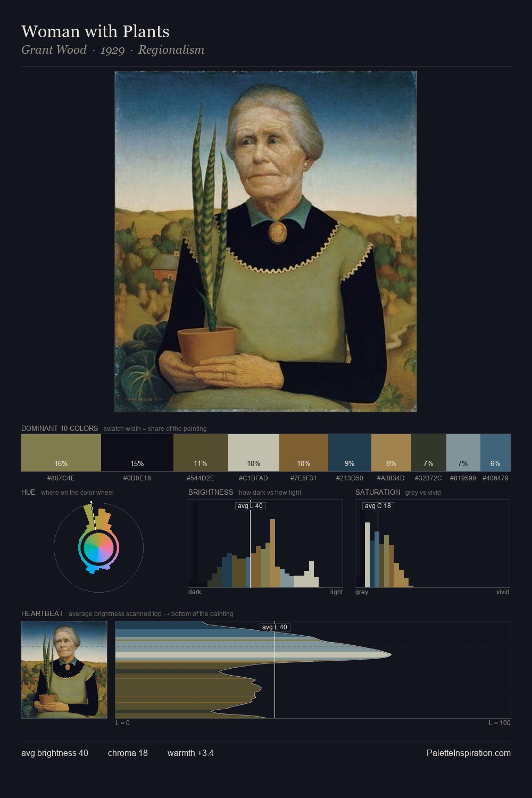532x798 pixels.
Task: Click the '#544D2E' hex code text
Action: pos(201,478)
